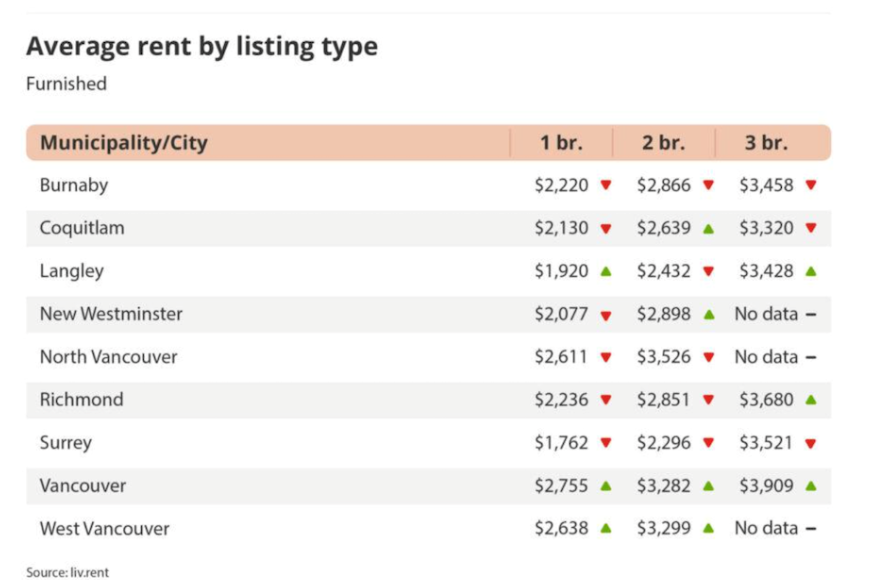Click the green up arrow beside Vancouver's $3,909
The image size is (892, 580).
(x=810, y=486)
